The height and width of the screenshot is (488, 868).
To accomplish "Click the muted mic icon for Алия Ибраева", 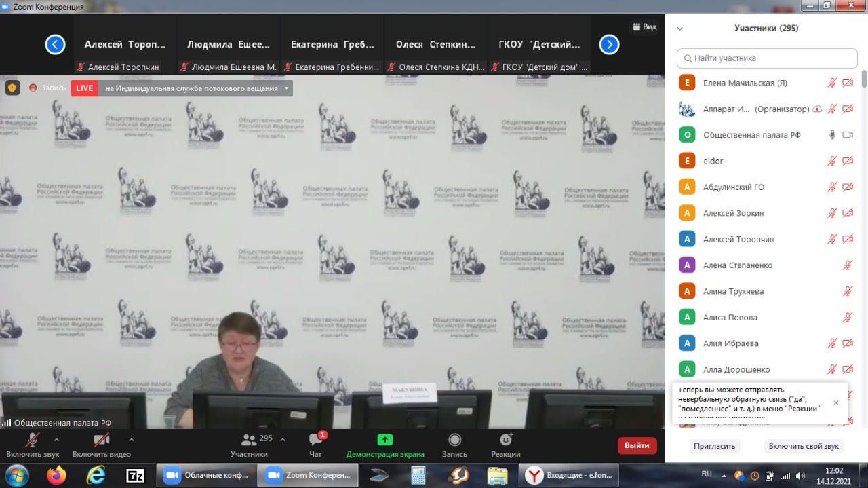I will click(832, 343).
